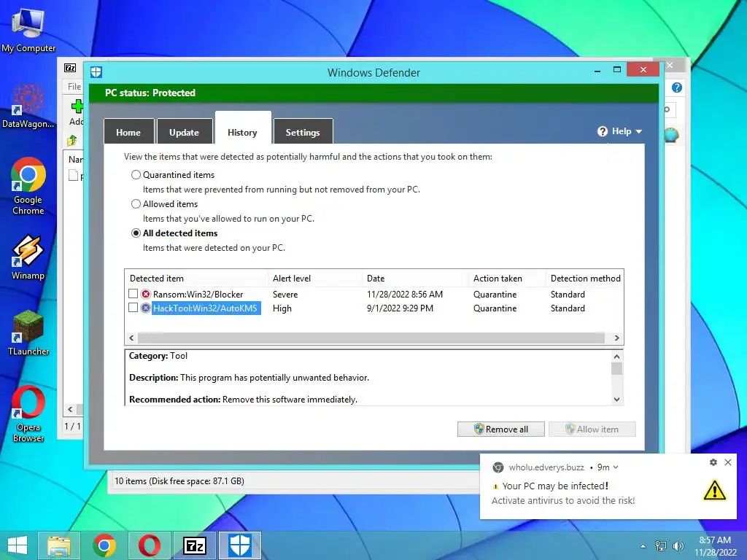Click red severe icon beside Ransom:Win32/Blocker

tap(146, 295)
